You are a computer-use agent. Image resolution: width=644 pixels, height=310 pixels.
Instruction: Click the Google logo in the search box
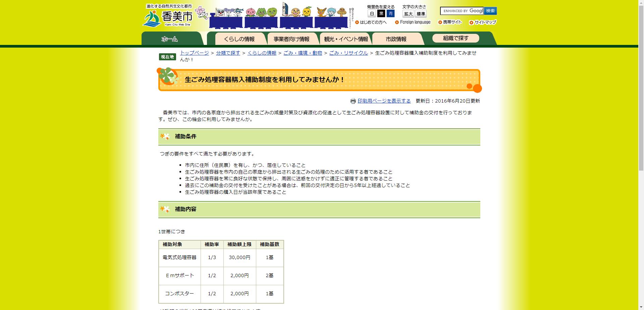(x=475, y=11)
